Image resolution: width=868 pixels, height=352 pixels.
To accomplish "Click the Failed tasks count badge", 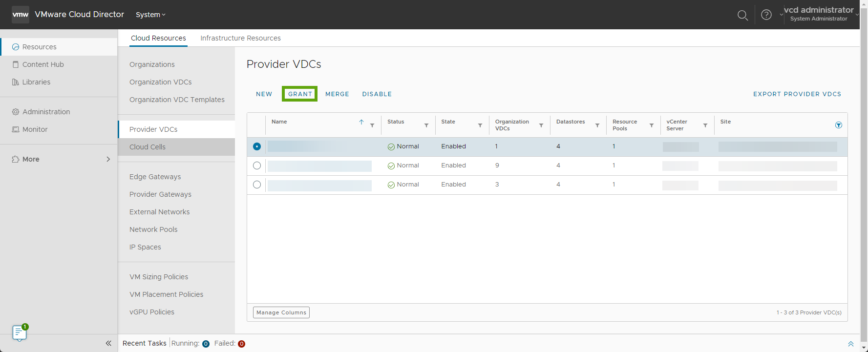I will point(241,344).
